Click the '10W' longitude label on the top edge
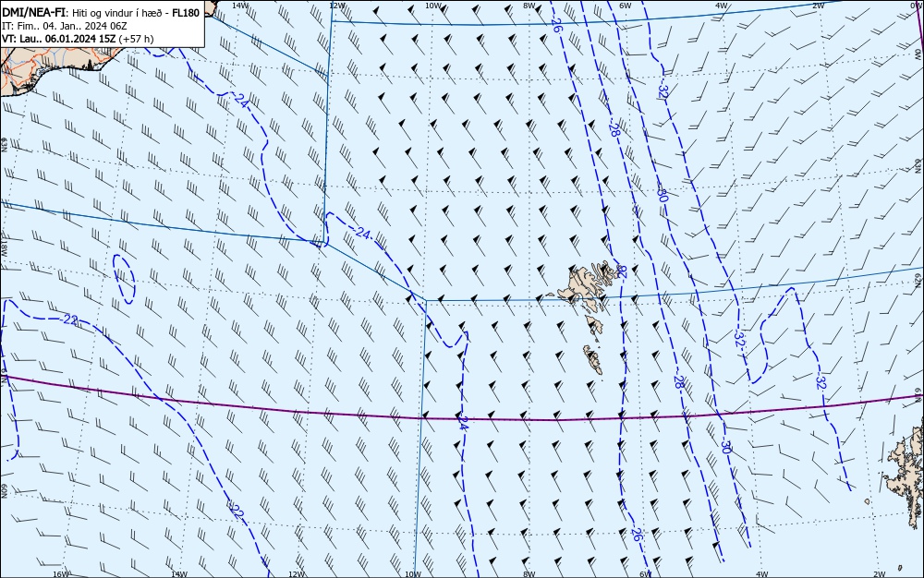Viewport: 924px width, 578px height. 432,6
